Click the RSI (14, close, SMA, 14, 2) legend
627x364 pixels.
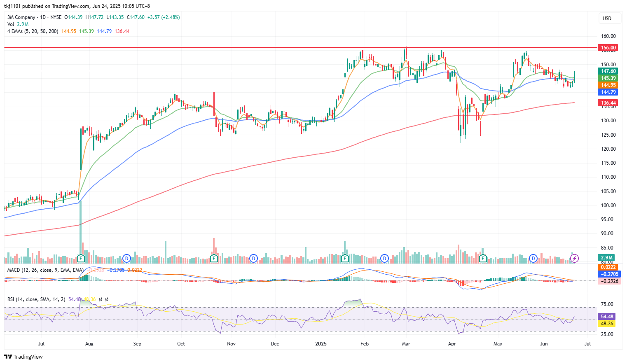(x=36, y=299)
